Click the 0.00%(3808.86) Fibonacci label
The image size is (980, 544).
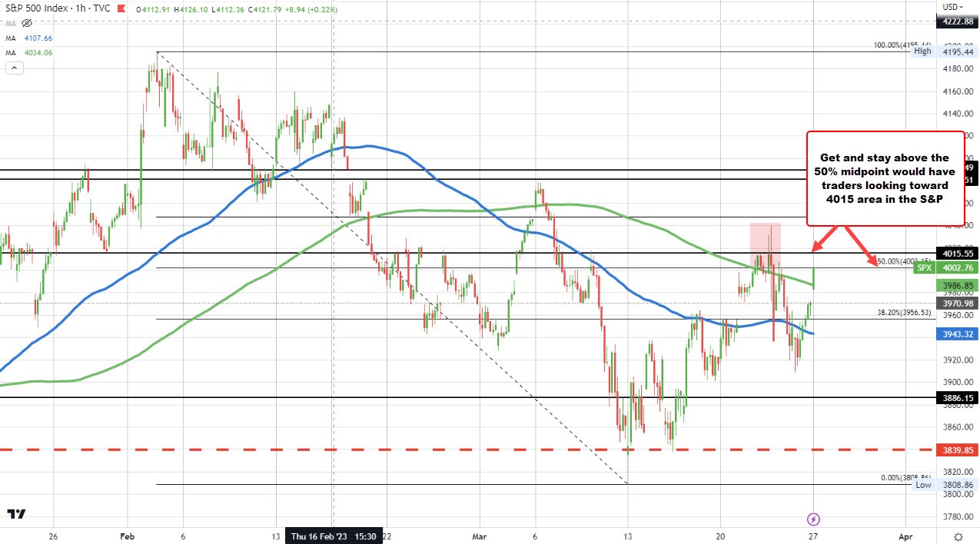(x=905, y=477)
